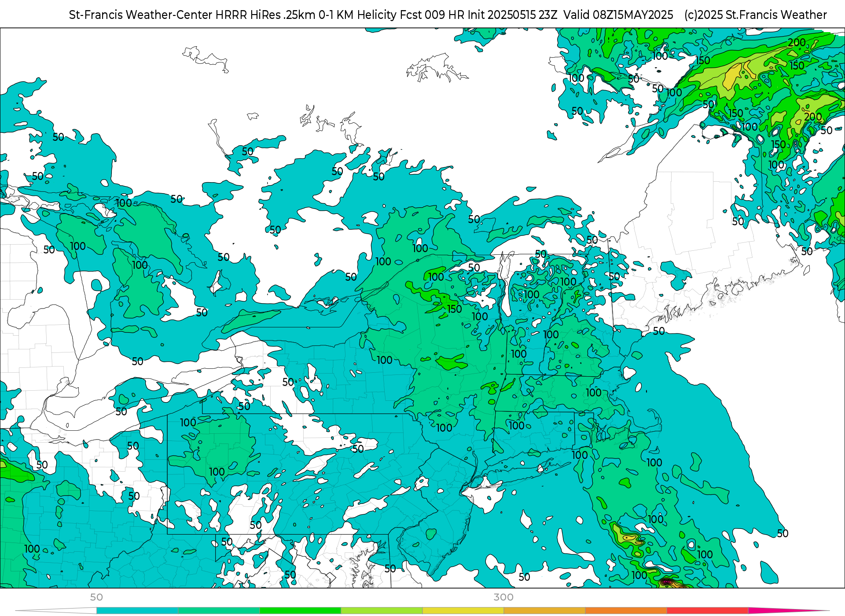Click '0-1 KM Helicity' in the title
The image size is (845, 616).
click(358, 15)
